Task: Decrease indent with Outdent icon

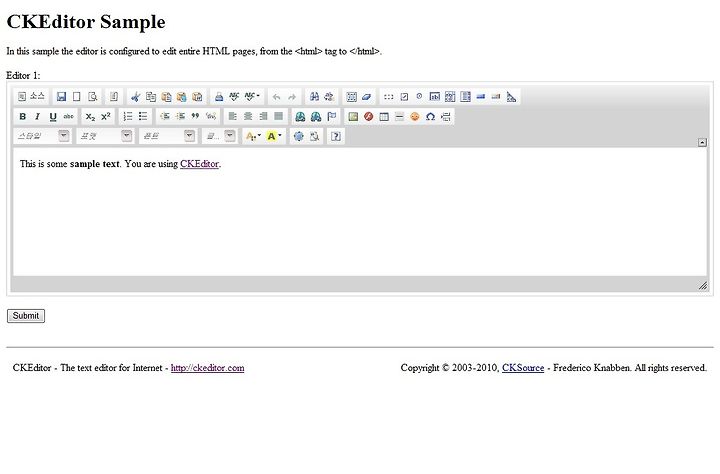Action: tap(165, 117)
